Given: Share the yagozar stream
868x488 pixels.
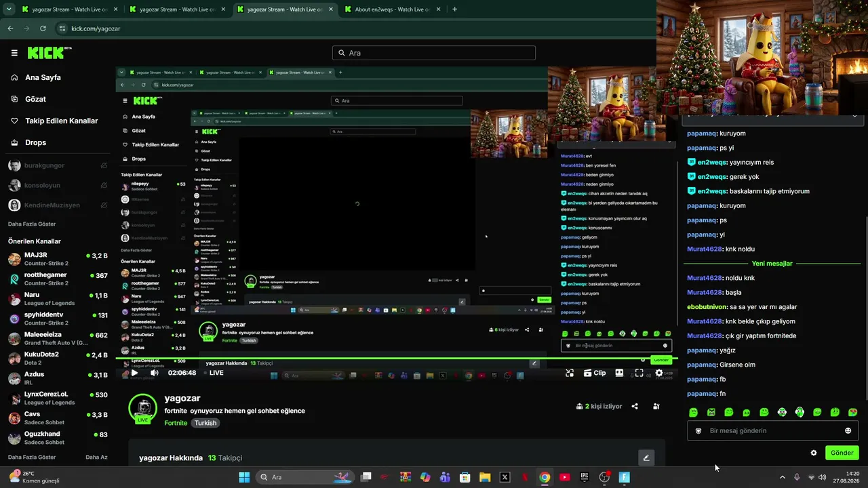Looking at the screenshot, I should 635,407.
